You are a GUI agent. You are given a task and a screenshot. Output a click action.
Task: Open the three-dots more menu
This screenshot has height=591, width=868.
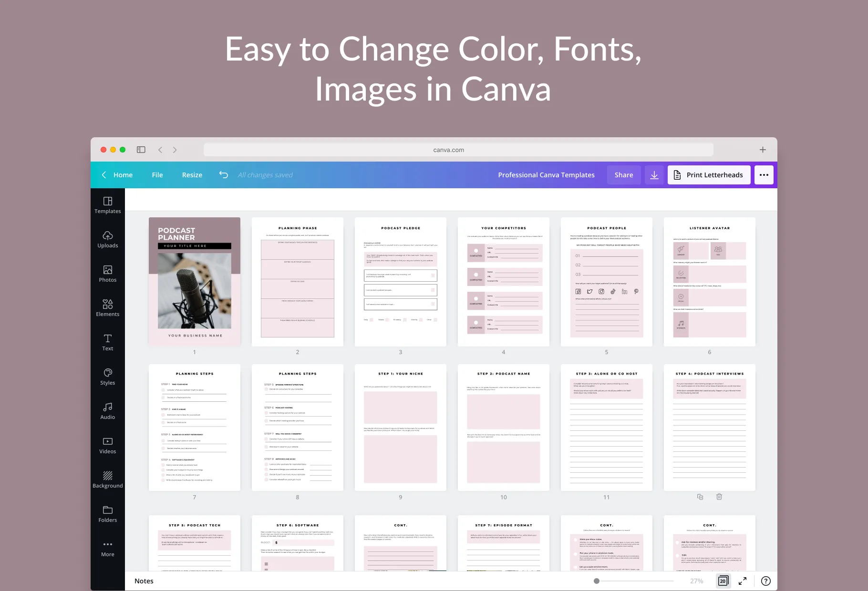(764, 175)
